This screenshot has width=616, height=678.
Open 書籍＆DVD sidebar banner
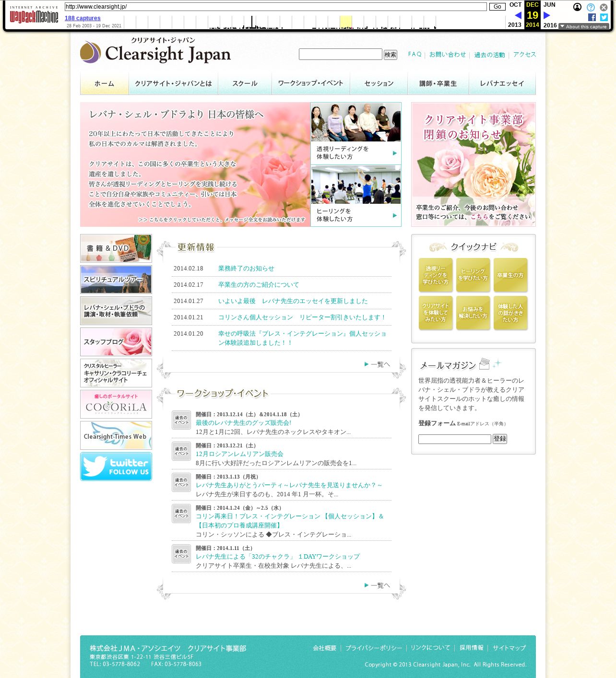point(116,248)
